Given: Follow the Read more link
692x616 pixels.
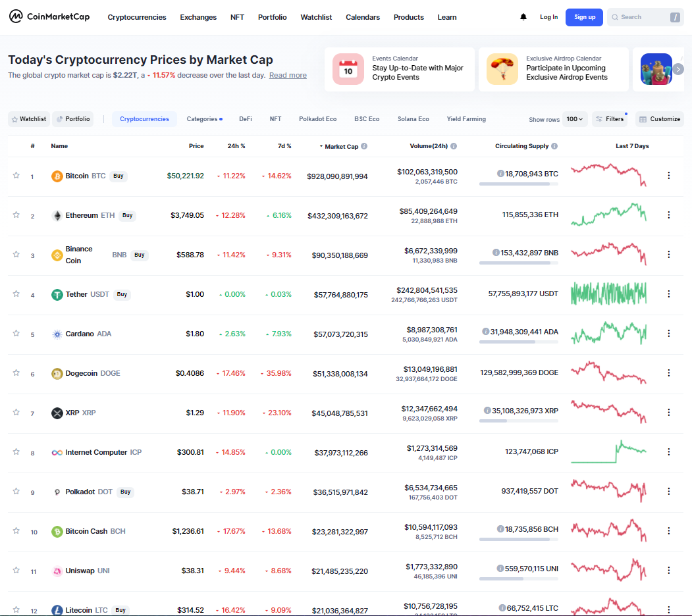Looking at the screenshot, I should coord(288,75).
